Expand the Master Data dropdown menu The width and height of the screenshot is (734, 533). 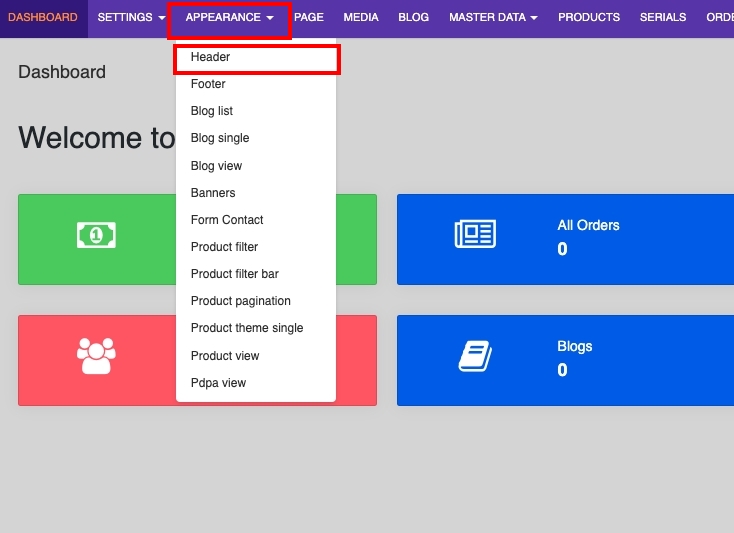click(493, 17)
